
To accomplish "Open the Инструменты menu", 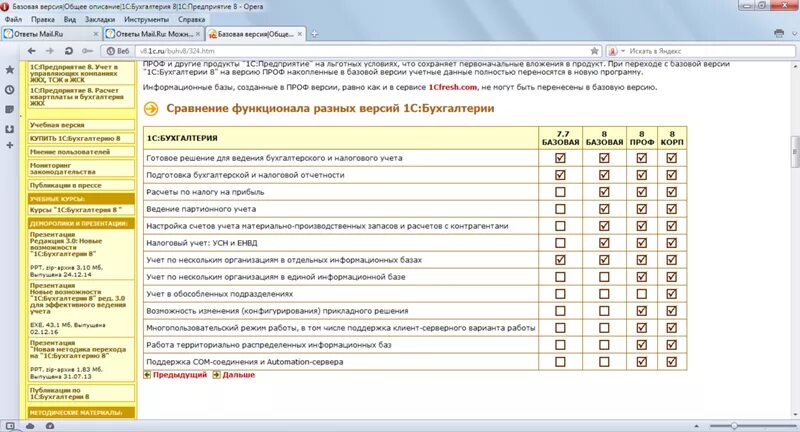I will coord(146,19).
